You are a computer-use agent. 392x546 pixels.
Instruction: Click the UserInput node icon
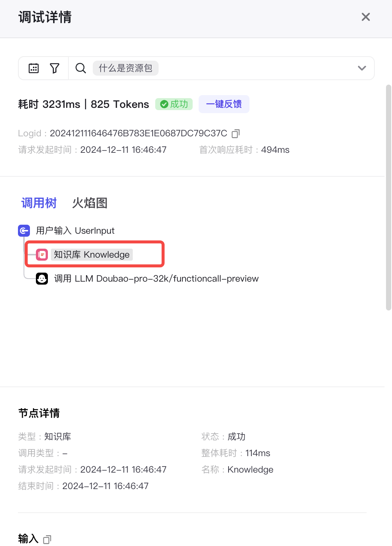(24, 231)
